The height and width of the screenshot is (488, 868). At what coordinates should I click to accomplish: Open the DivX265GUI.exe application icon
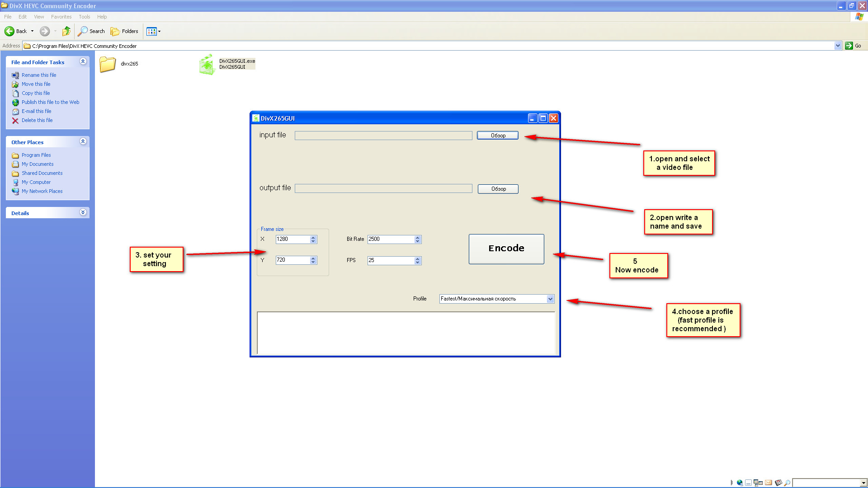[x=207, y=65]
